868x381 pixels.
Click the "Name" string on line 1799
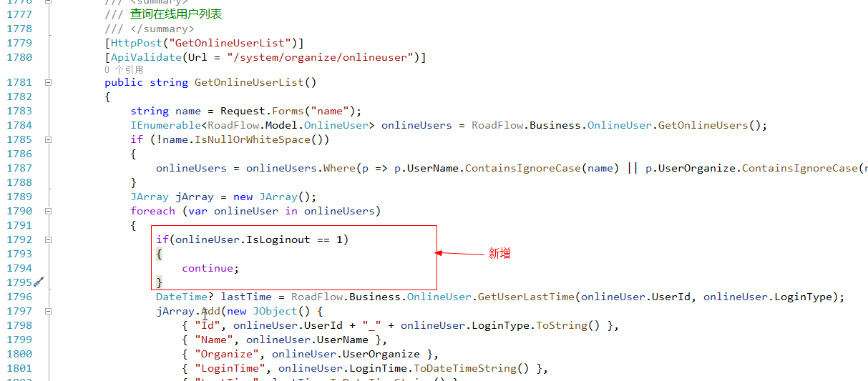[x=214, y=340]
